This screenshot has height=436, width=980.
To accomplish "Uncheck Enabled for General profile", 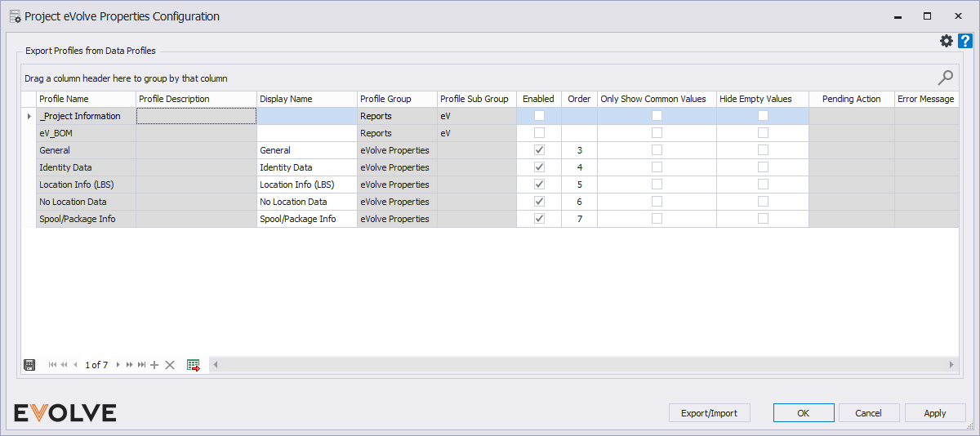I will (539, 150).
